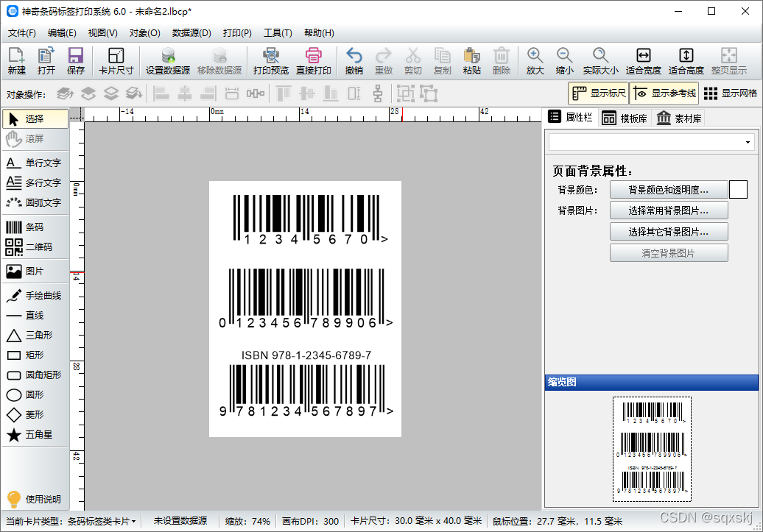Click the 缩放: 74% status bar entry
Image resolution: width=763 pixels, height=532 pixels.
coord(247,521)
